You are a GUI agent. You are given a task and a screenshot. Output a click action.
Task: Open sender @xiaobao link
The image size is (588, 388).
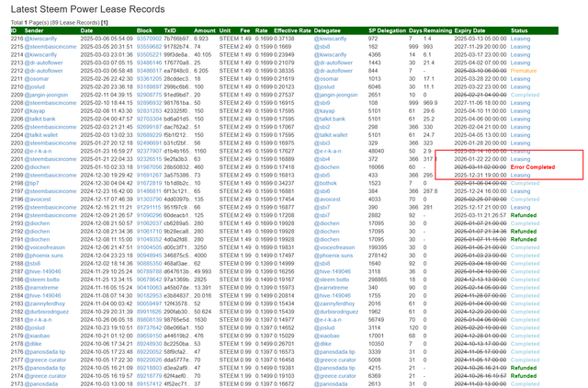coord(37,336)
